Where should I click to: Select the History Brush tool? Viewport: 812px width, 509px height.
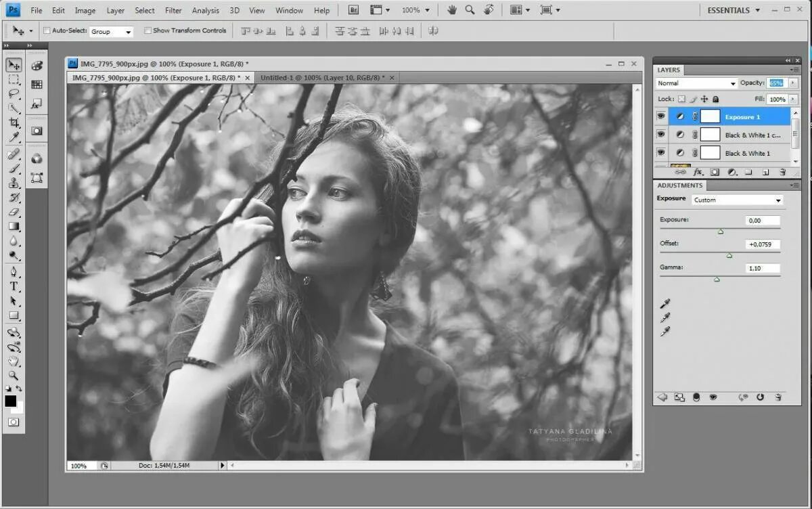14,198
